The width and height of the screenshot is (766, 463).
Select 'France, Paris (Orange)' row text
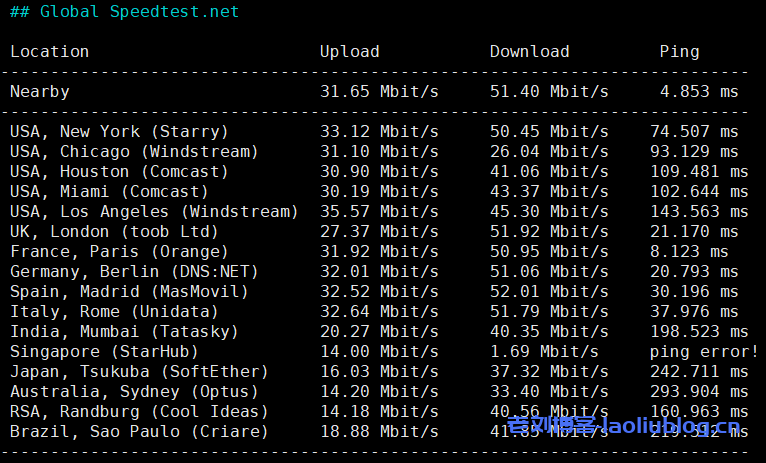[x=119, y=252]
